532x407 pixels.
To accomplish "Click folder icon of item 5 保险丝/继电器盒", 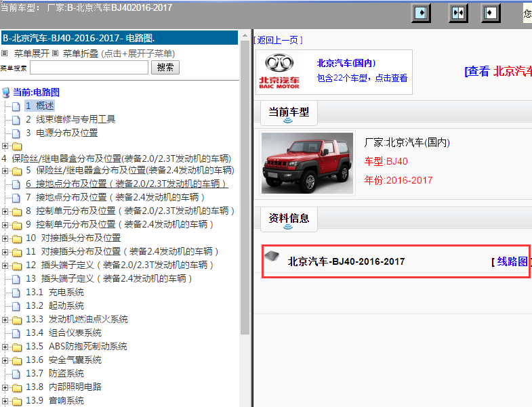I will (17, 171).
